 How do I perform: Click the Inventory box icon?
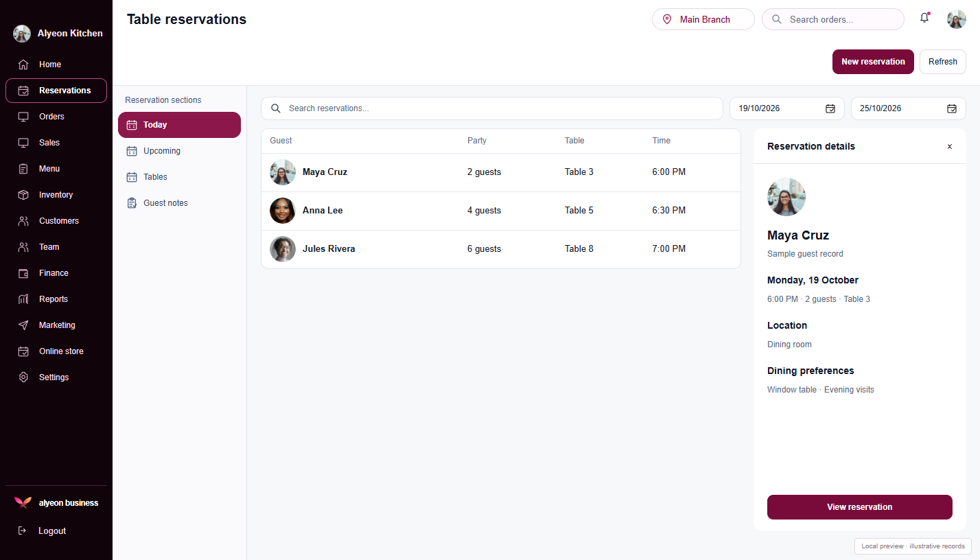[23, 195]
